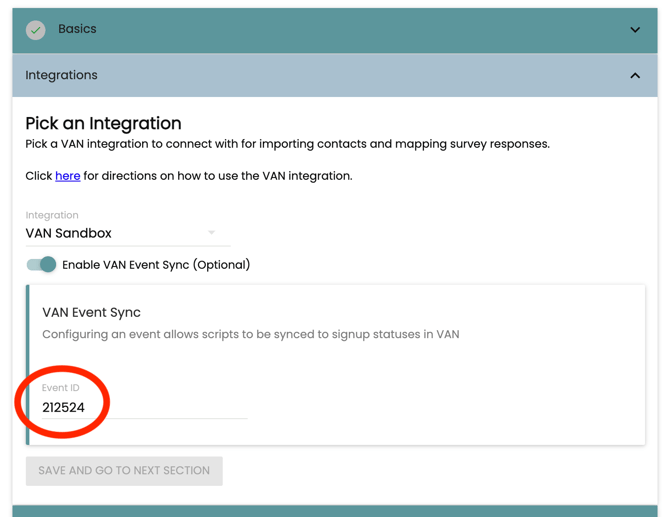Select the Integrations section header
This screenshot has height=517, width=670.
coord(300,76)
